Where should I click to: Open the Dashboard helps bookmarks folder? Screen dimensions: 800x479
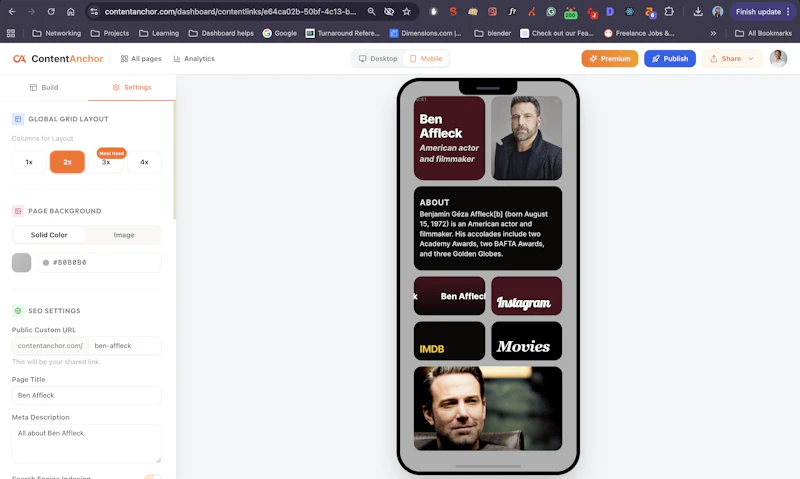tap(221, 33)
